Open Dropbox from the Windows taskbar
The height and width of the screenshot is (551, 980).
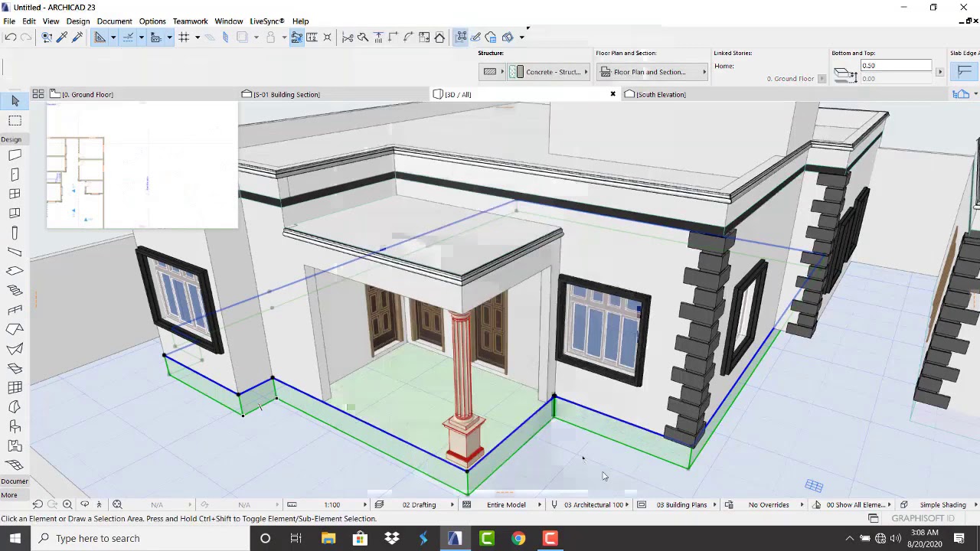click(x=392, y=538)
